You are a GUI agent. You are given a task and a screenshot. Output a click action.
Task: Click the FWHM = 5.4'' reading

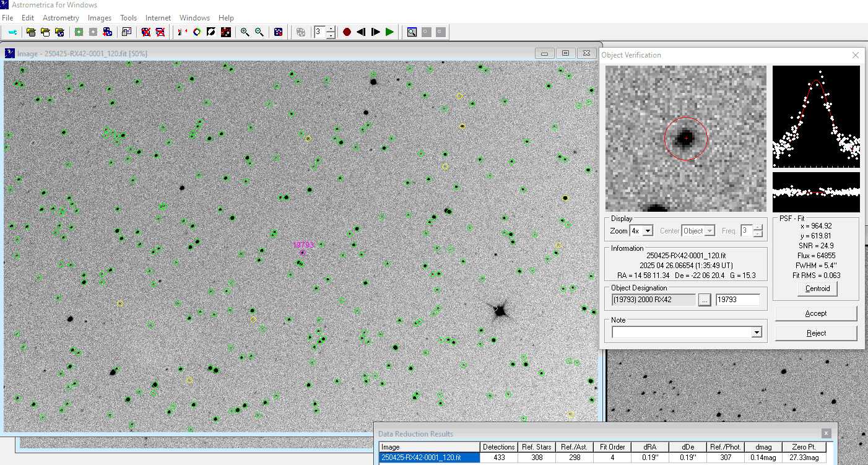(816, 266)
